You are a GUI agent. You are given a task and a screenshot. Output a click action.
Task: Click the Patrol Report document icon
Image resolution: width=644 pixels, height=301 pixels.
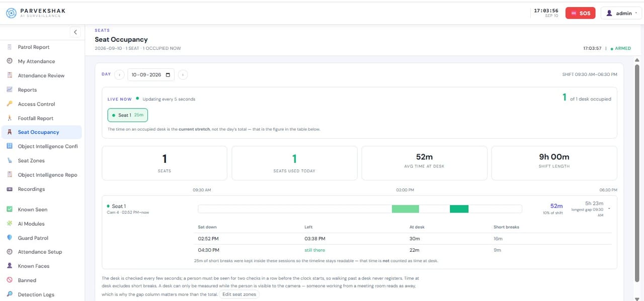(10, 47)
